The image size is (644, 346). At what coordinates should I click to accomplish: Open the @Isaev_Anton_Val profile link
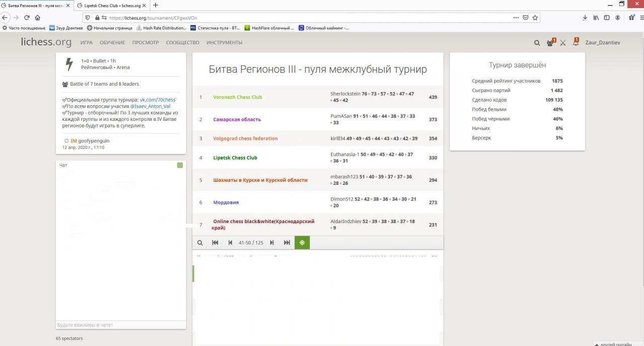[150, 106]
